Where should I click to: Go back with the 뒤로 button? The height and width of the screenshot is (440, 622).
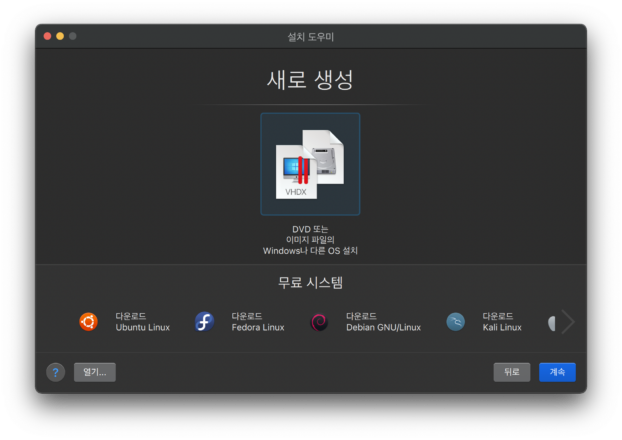[x=511, y=372]
